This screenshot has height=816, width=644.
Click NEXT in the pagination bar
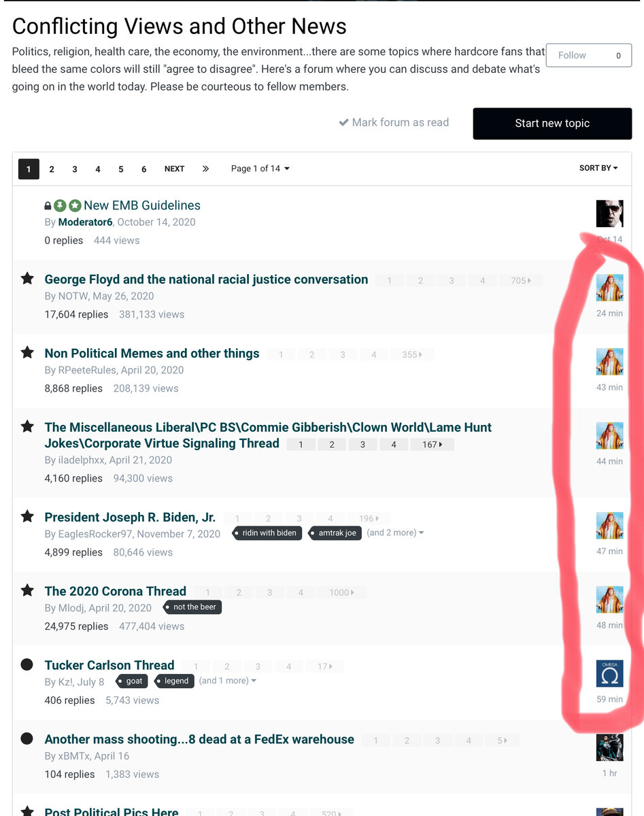click(x=174, y=169)
